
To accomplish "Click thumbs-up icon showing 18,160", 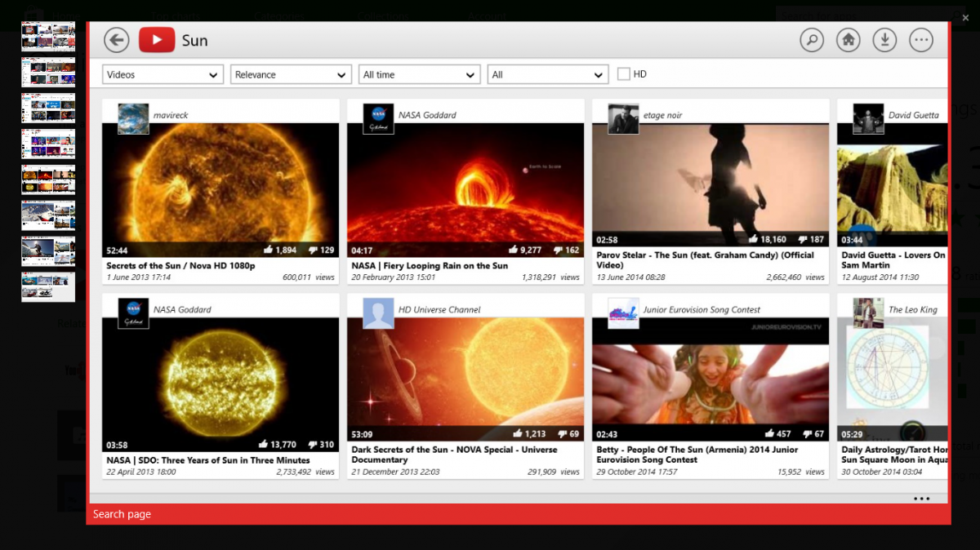I will click(753, 239).
